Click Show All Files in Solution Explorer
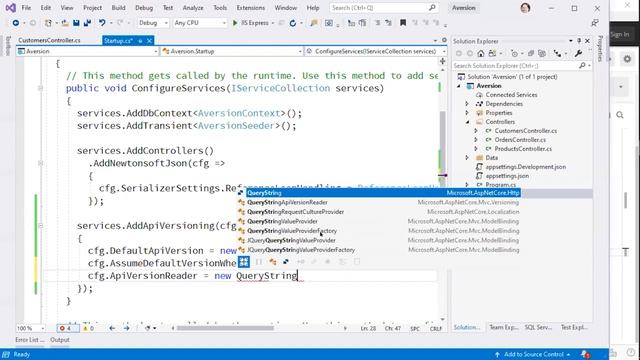This screenshot has width=640, height=360. (x=542, y=53)
